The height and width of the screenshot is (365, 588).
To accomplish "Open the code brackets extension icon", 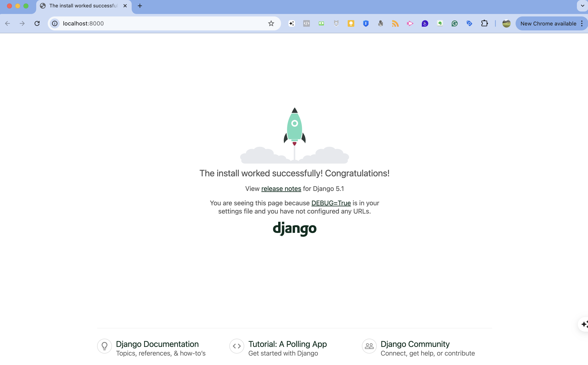I will pos(306,23).
